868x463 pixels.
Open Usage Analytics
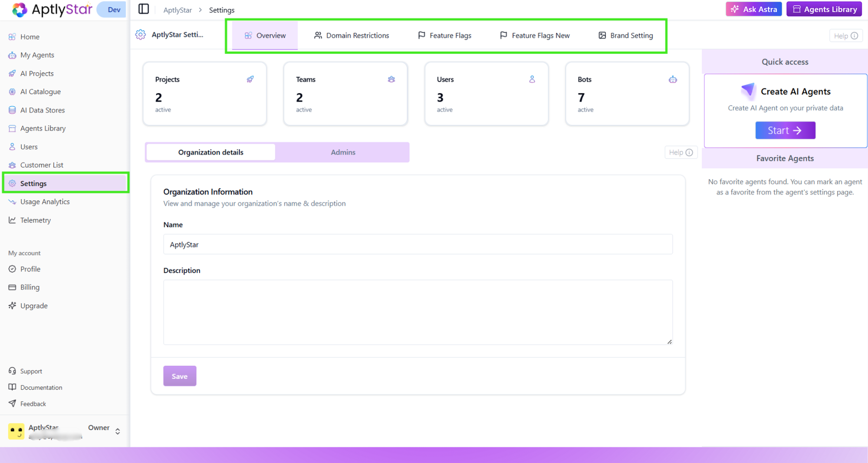(45, 202)
